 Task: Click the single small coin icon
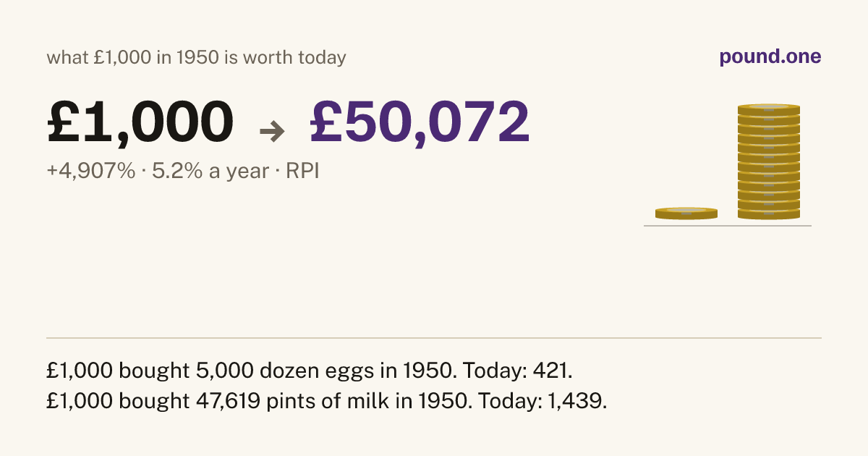686,214
